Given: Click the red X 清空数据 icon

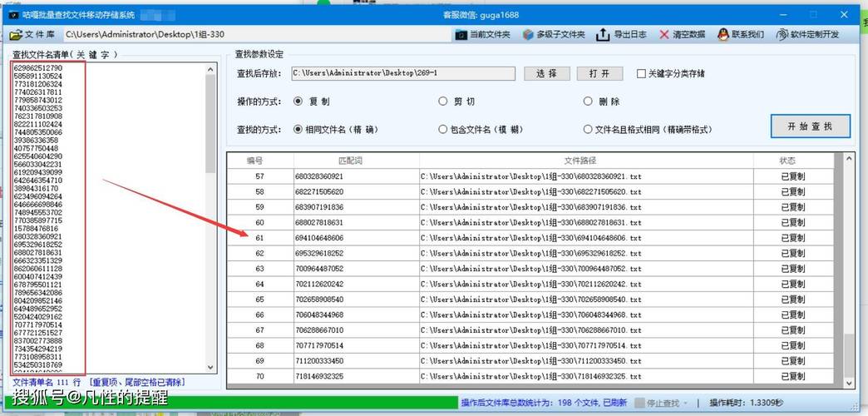Looking at the screenshot, I should click(664, 34).
